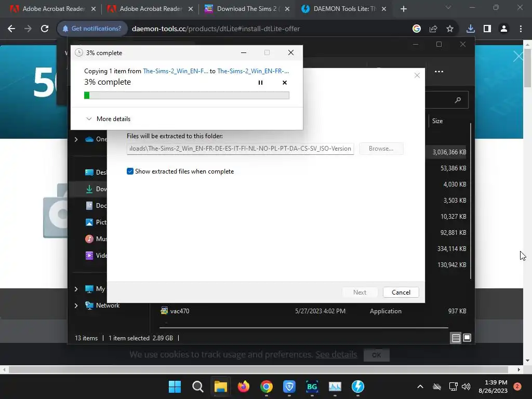Close the extract wizard with its X
Image resolution: width=532 pixels, height=399 pixels.
[417, 75]
